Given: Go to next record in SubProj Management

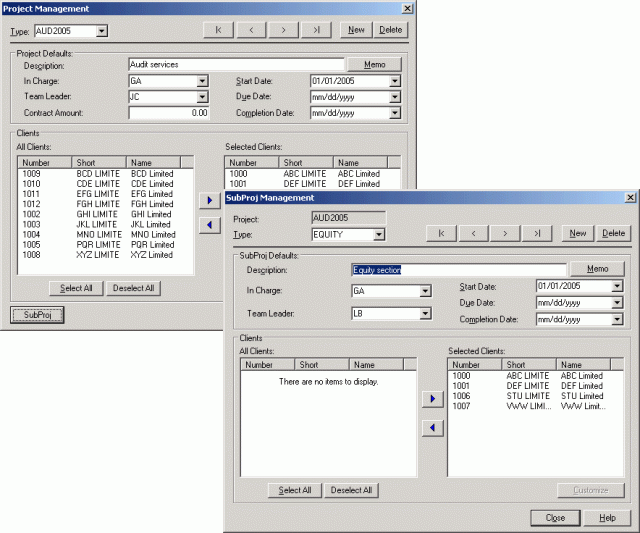Looking at the screenshot, I should tap(505, 233).
